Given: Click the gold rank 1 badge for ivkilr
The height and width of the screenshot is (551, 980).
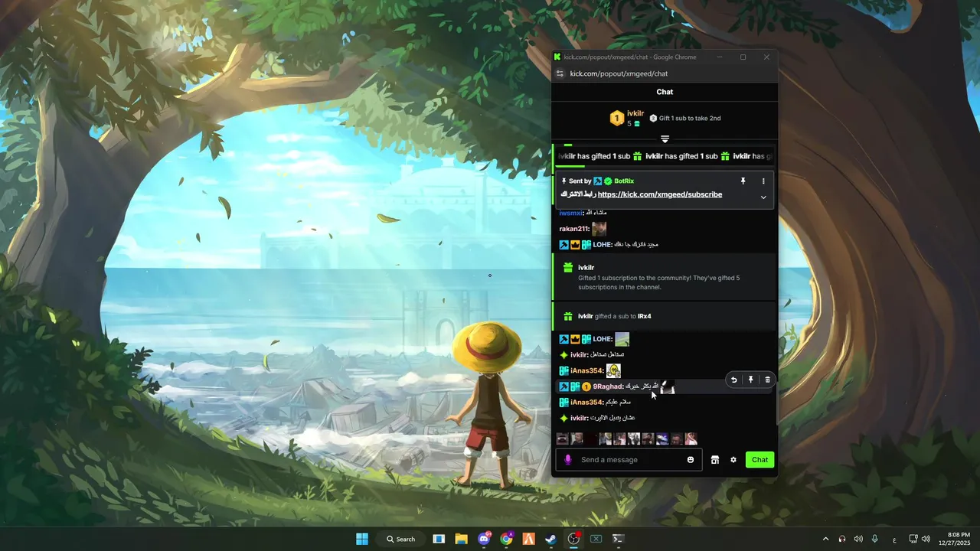Looking at the screenshot, I should 616,119.
